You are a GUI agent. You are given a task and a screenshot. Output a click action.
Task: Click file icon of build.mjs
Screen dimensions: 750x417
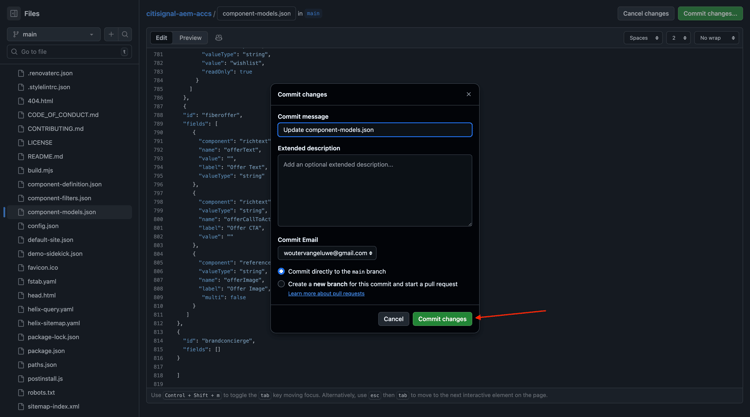pos(21,170)
